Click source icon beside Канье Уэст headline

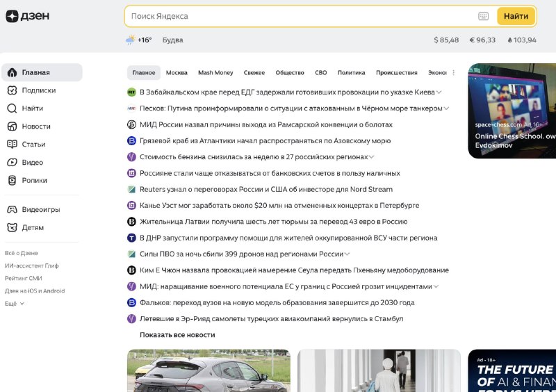pyautogui.click(x=131, y=206)
